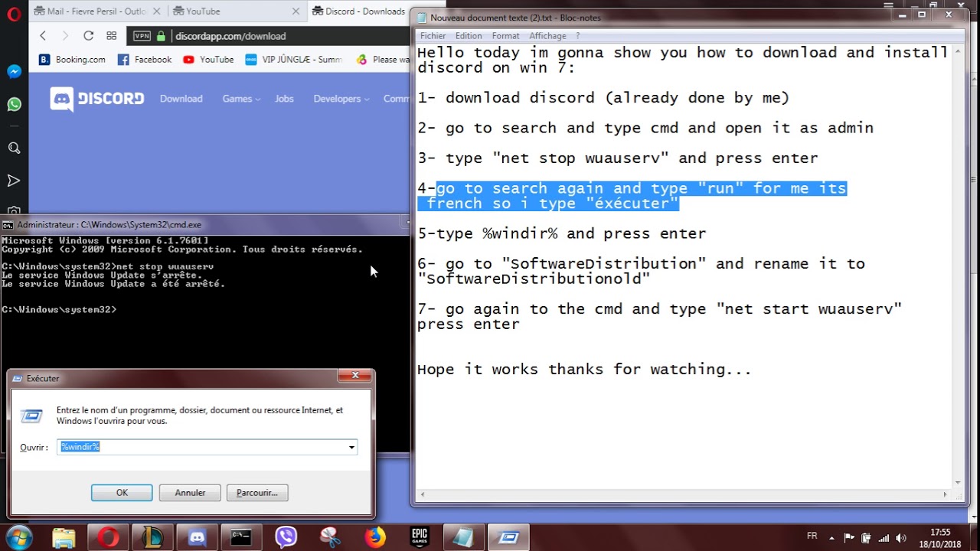Image resolution: width=980 pixels, height=551 pixels.
Task: Open Firefox from the taskbar
Action: click(375, 537)
